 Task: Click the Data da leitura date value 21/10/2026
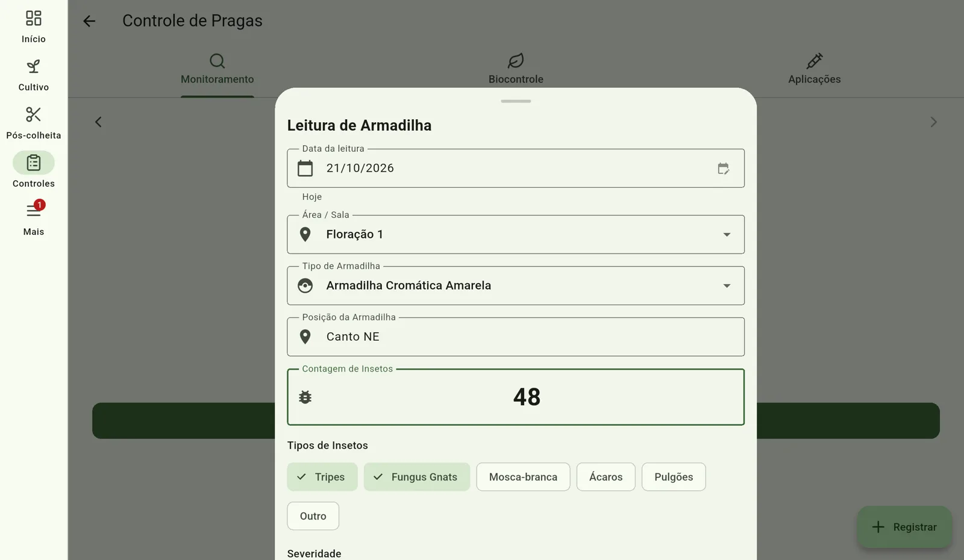click(x=360, y=168)
